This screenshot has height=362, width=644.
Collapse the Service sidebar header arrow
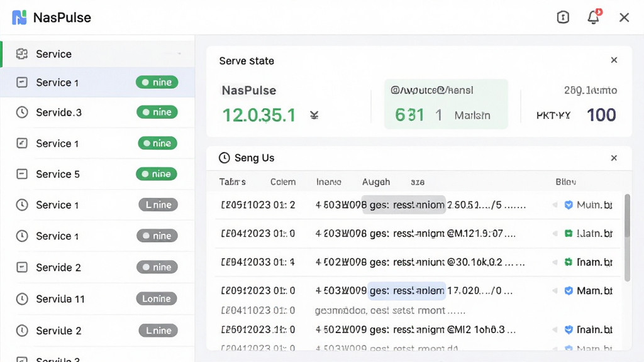[x=179, y=54]
